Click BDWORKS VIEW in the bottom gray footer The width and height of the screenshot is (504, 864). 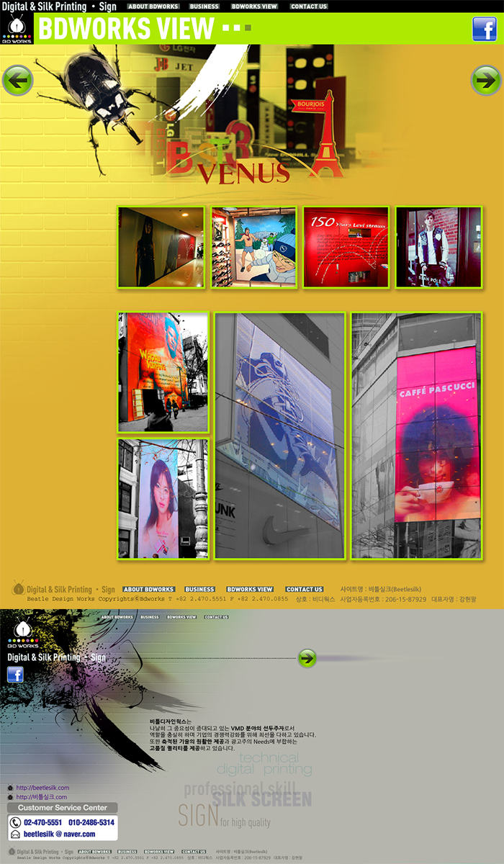159,852
